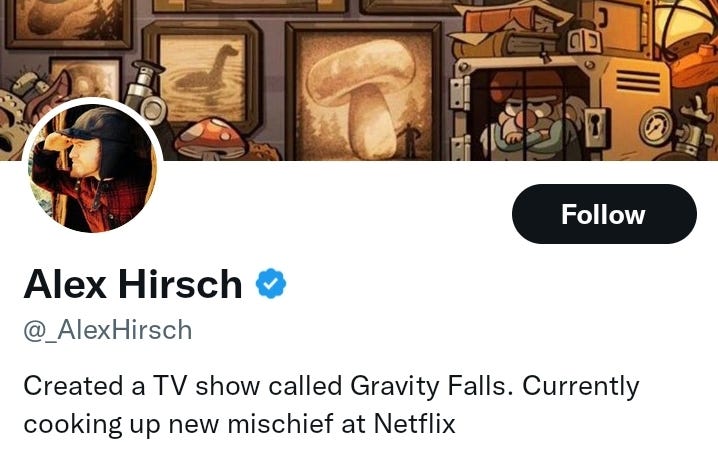Screen dimensions: 718x455
Task: Select the Alex Hirsch display name
Action: click(133, 284)
